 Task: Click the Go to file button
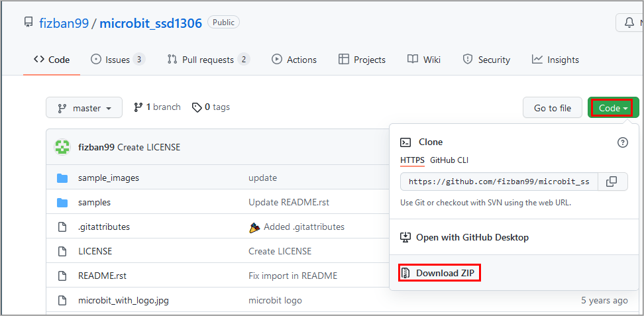click(553, 108)
